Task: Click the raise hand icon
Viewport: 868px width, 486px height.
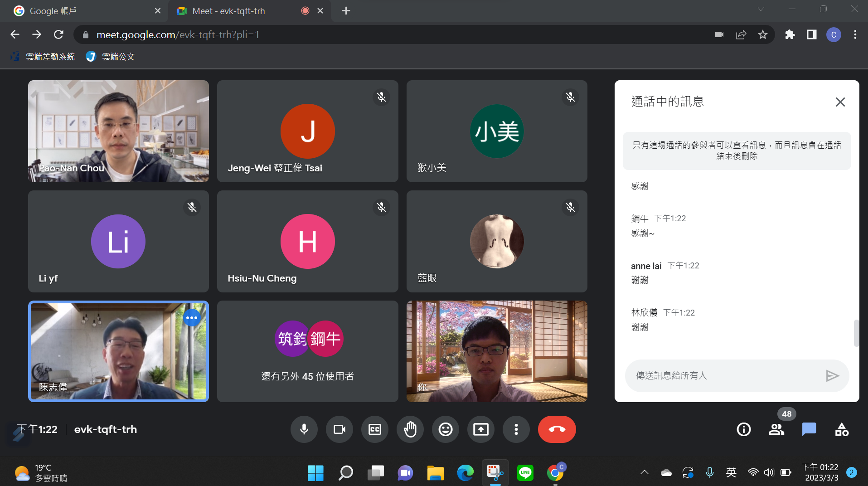Action: 410,429
